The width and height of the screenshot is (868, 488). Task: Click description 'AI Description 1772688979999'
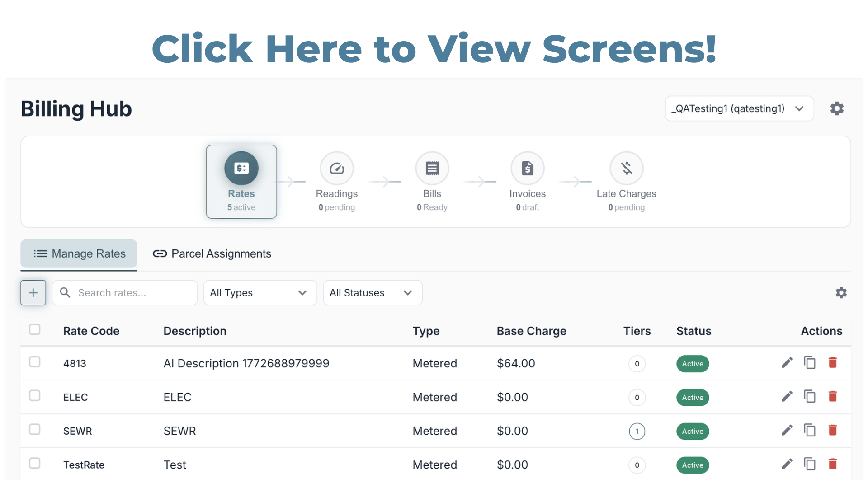click(246, 363)
